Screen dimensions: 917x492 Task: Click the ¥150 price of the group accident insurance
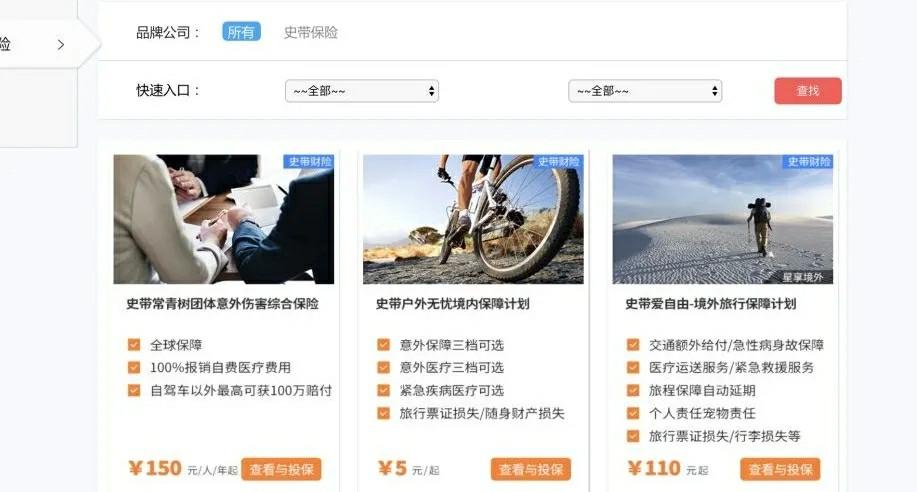tap(155, 469)
